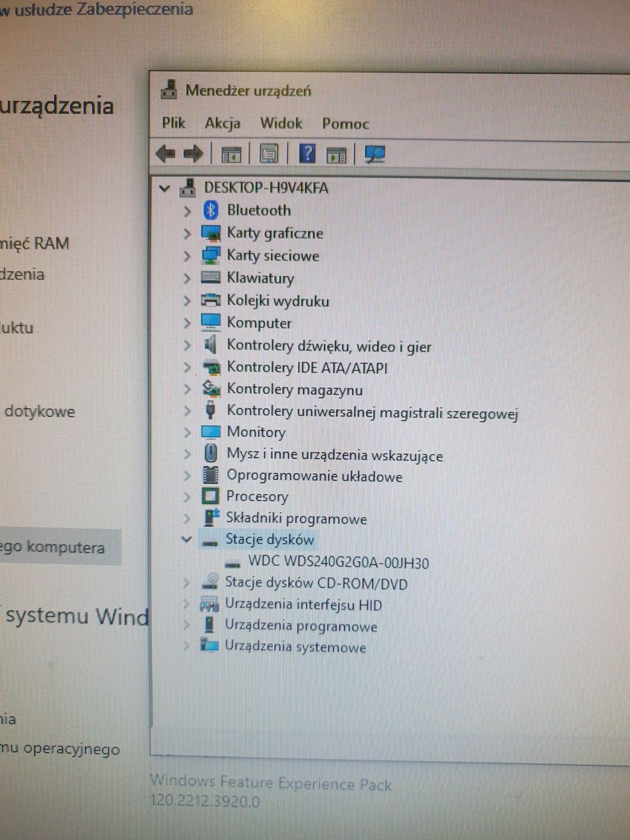Image resolution: width=630 pixels, height=840 pixels.
Task: Select the DESKTOP-H9V4KFA computer name
Action: tap(266, 188)
